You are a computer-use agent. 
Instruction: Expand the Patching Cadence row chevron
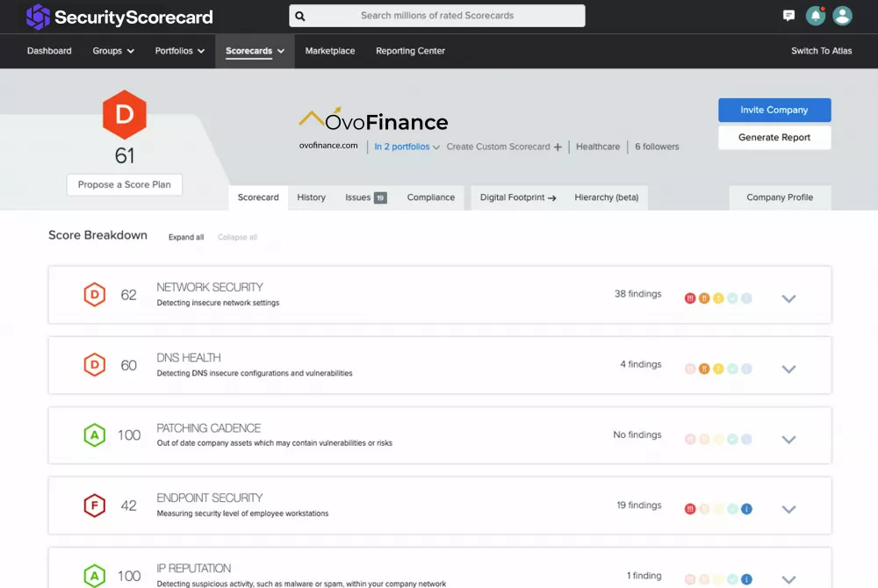click(788, 440)
